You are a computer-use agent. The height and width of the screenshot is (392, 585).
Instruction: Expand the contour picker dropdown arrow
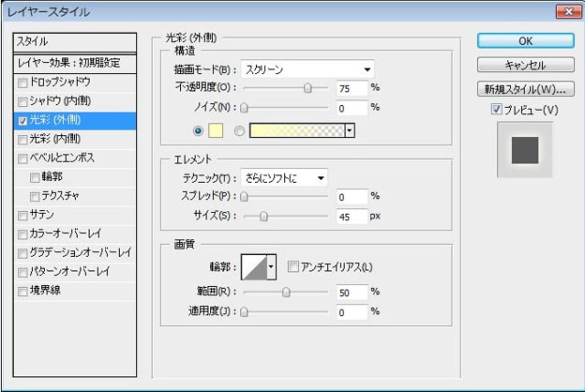(x=271, y=267)
